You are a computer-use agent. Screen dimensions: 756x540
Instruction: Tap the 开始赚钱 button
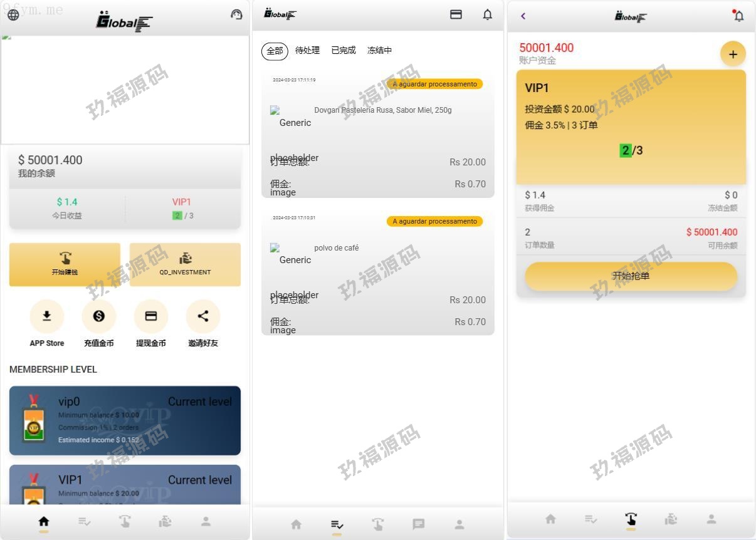click(x=65, y=264)
